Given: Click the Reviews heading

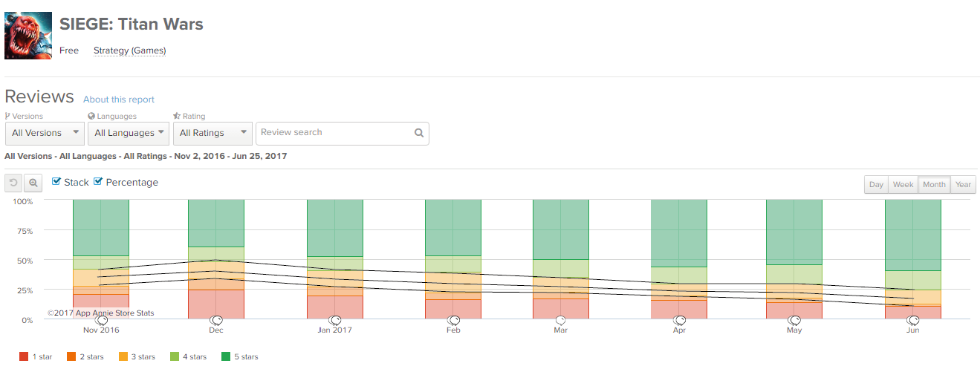Looking at the screenshot, I should tap(39, 97).
